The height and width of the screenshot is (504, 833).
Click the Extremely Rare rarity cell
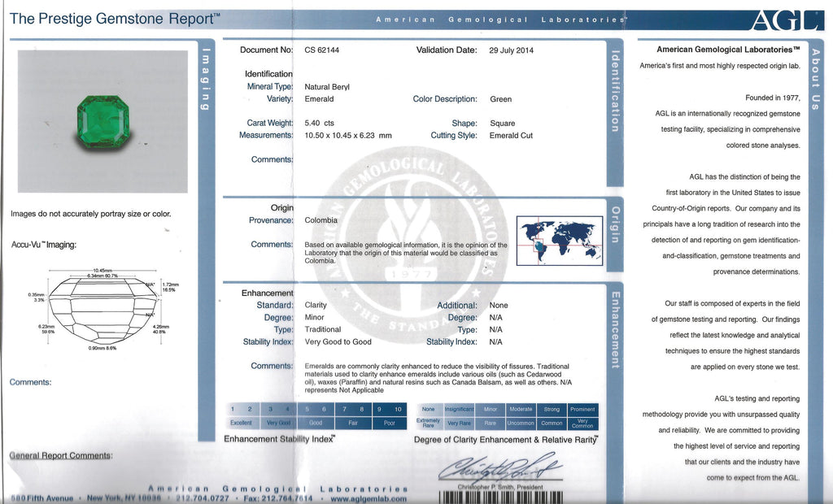coord(429,423)
